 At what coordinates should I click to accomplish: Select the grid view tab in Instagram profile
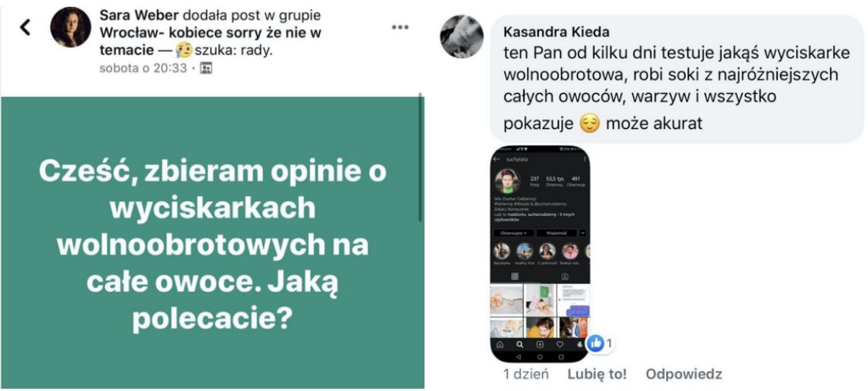coord(514,276)
